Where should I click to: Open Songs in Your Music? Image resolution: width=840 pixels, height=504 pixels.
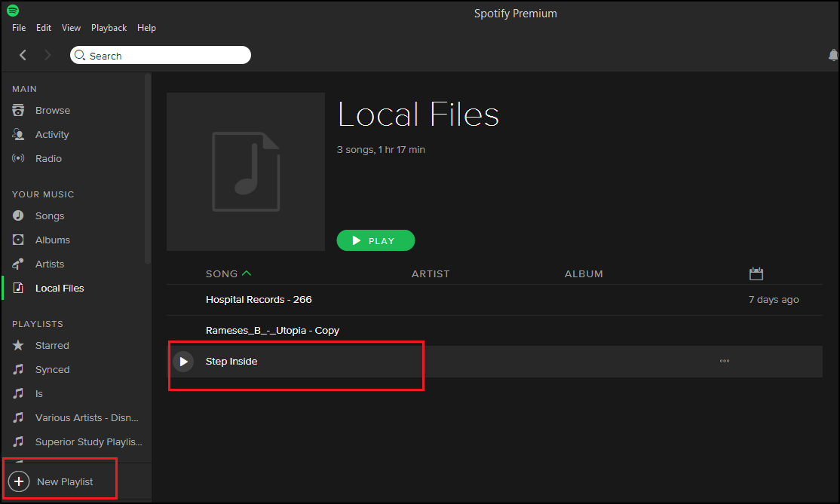tap(50, 216)
